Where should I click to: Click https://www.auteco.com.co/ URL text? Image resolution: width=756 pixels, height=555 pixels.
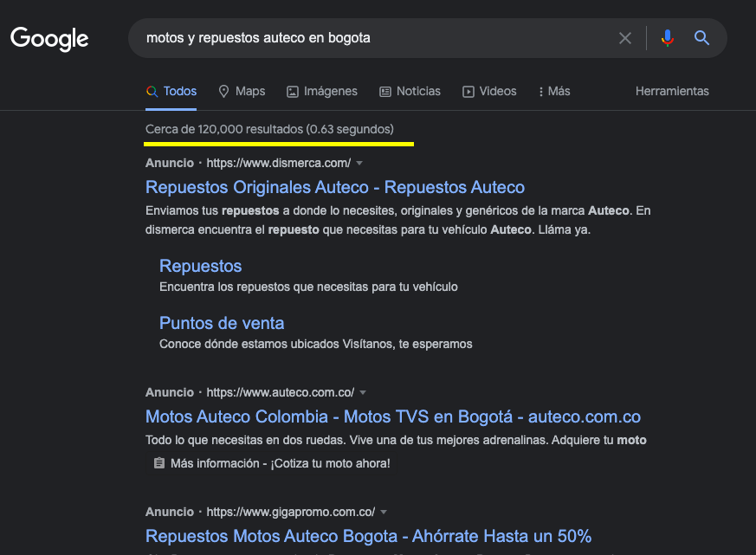(281, 392)
